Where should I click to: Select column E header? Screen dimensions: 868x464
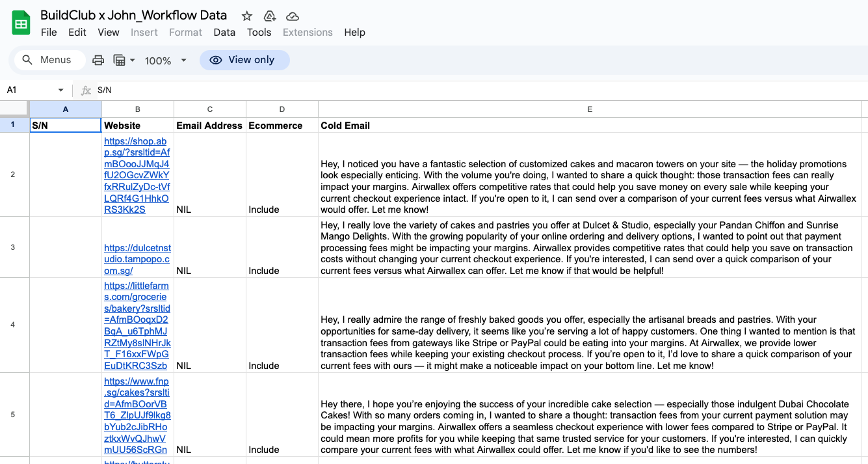pyautogui.click(x=590, y=109)
